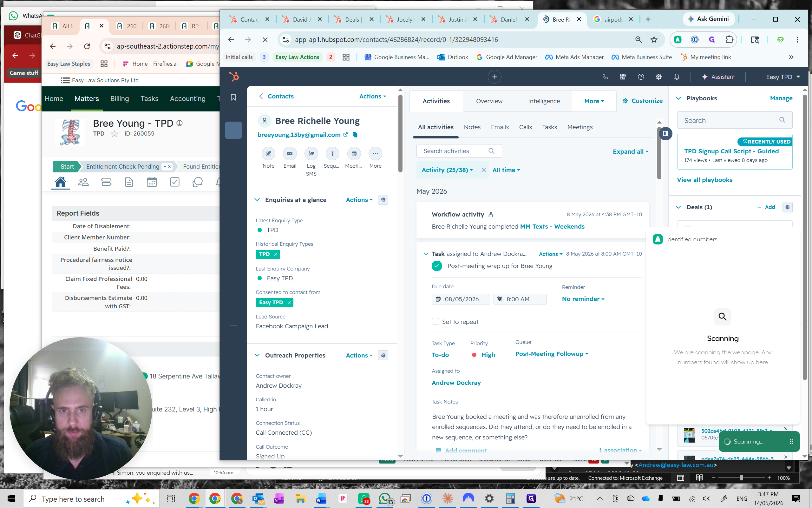The image size is (812, 508).
Task: Open the Billing menu in Actionstep
Action: point(120,98)
